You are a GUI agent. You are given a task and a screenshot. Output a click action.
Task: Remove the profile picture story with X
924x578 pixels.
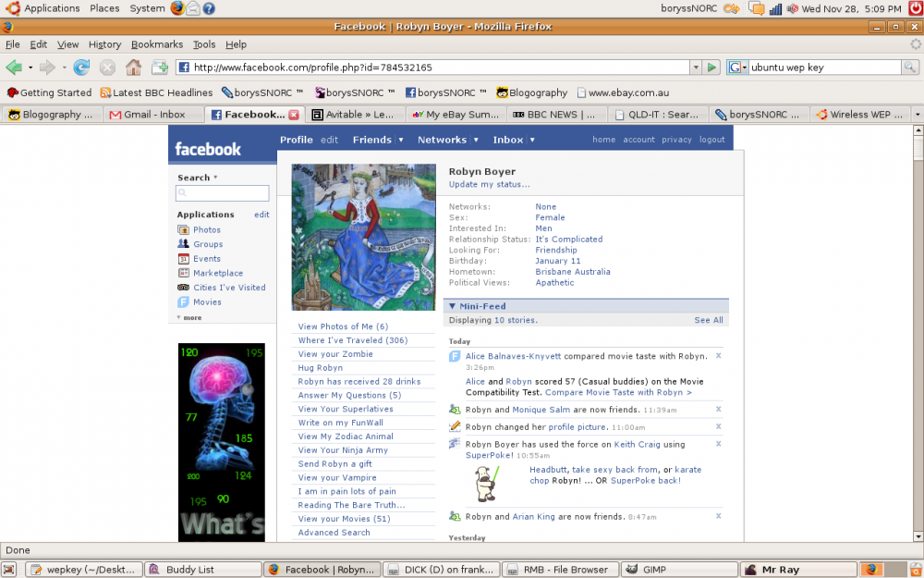click(x=718, y=425)
